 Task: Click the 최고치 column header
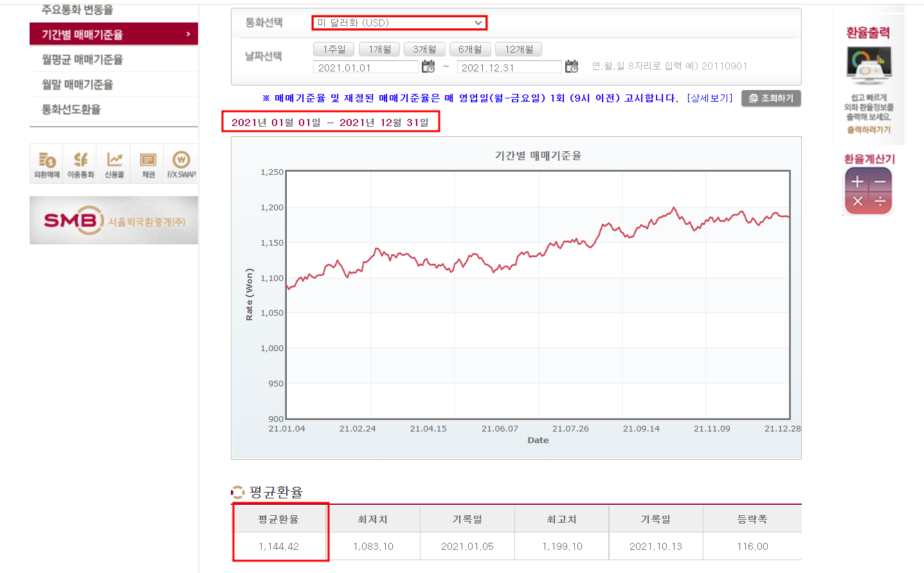[562, 519]
